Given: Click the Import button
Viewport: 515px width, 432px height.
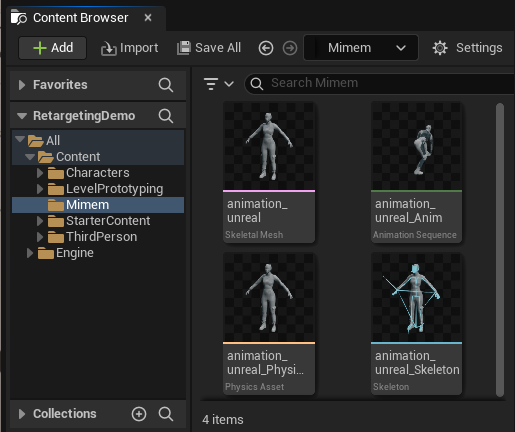Looking at the screenshot, I should [x=130, y=48].
